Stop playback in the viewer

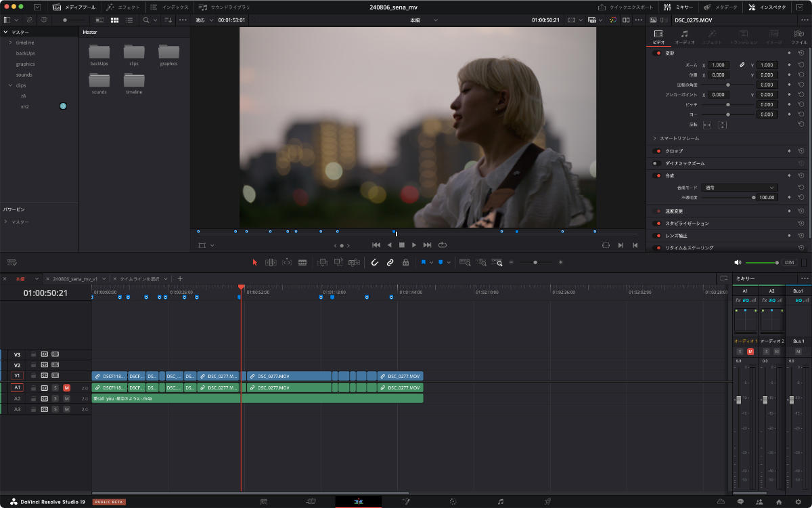(x=401, y=245)
